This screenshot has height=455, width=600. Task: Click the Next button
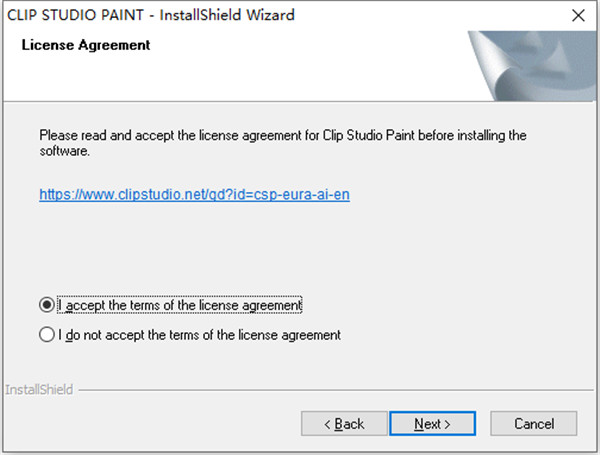[x=432, y=424]
